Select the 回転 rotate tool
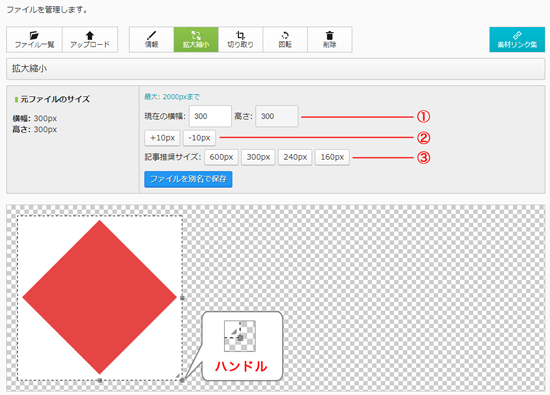550x395 pixels. point(285,40)
